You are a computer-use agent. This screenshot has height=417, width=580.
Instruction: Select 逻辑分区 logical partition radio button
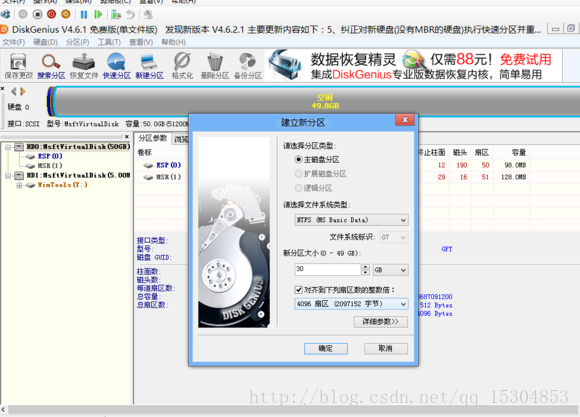point(298,188)
